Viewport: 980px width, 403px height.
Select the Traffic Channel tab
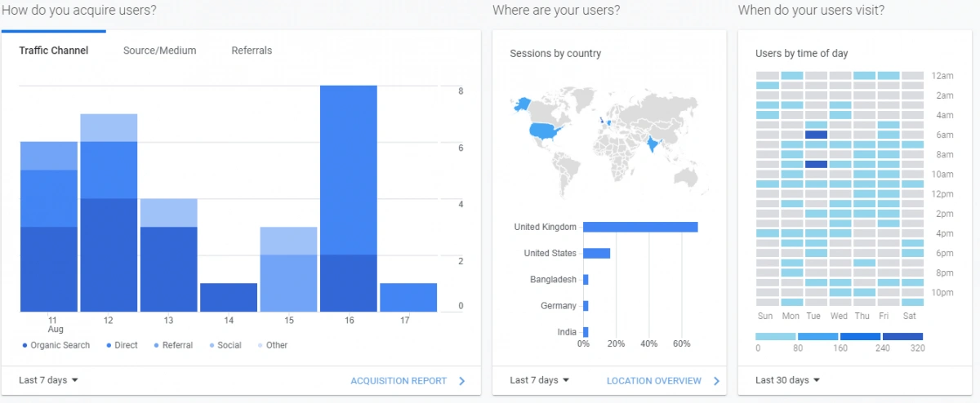click(54, 51)
